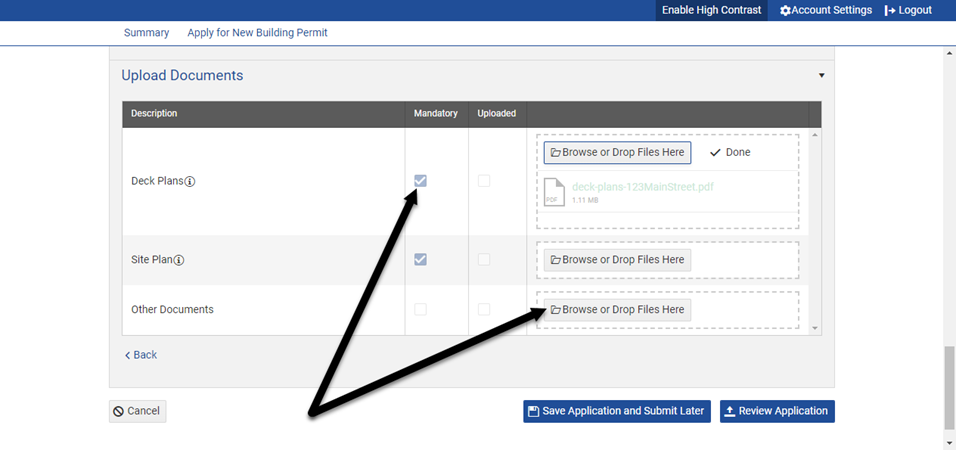Open the Summary tab
The image size is (956, 450).
click(146, 33)
